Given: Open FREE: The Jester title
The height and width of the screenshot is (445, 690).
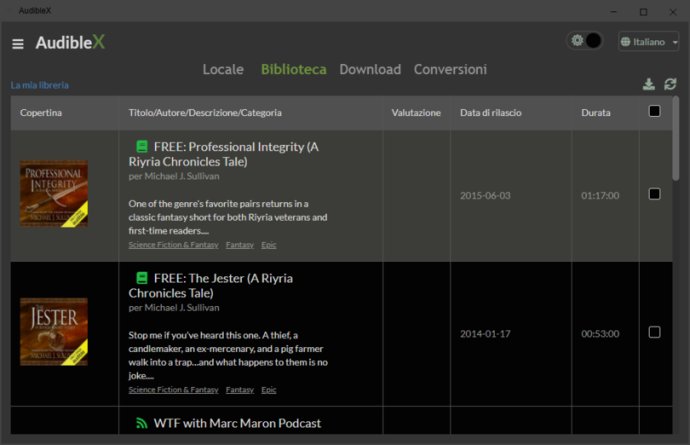Looking at the screenshot, I should point(211,286).
